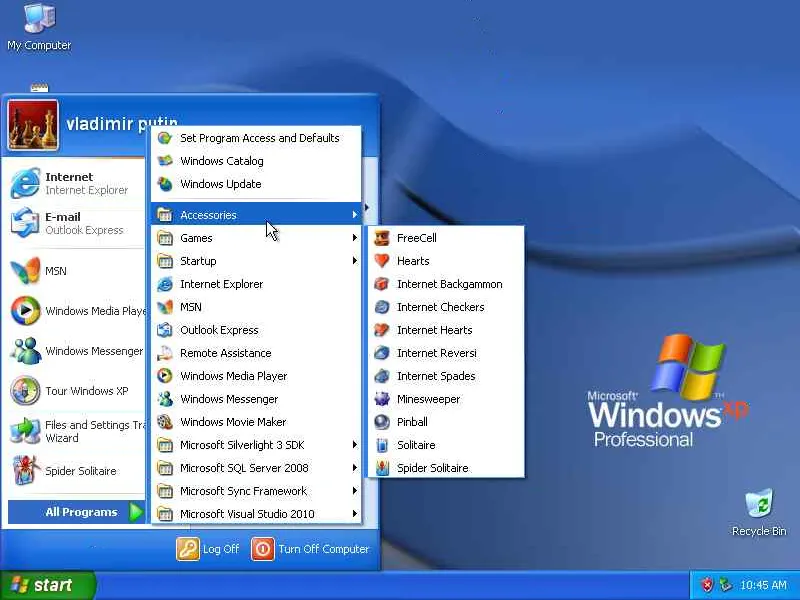
Task: Click the Log Off button
Action: (x=208, y=549)
